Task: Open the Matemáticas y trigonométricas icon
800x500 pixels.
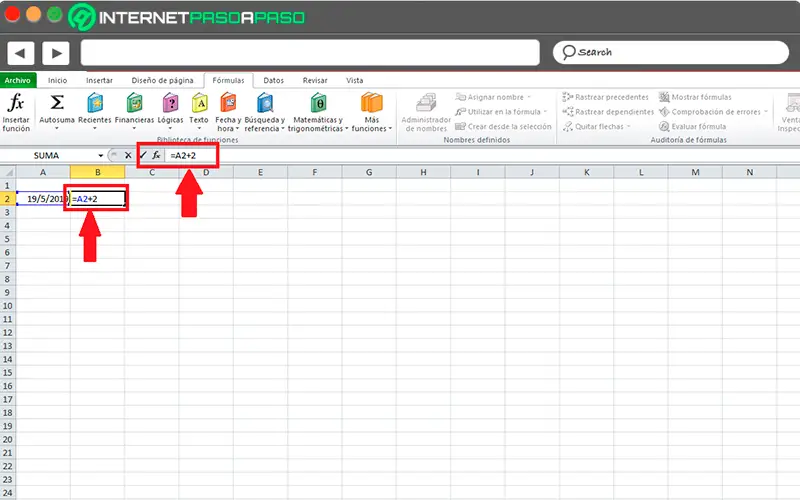Action: (x=318, y=103)
